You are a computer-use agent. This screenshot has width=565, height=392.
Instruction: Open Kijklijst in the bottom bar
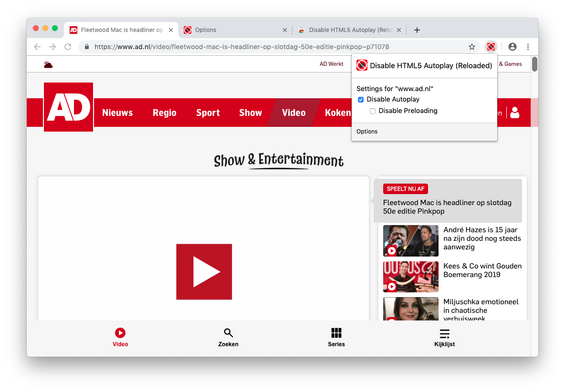point(444,337)
